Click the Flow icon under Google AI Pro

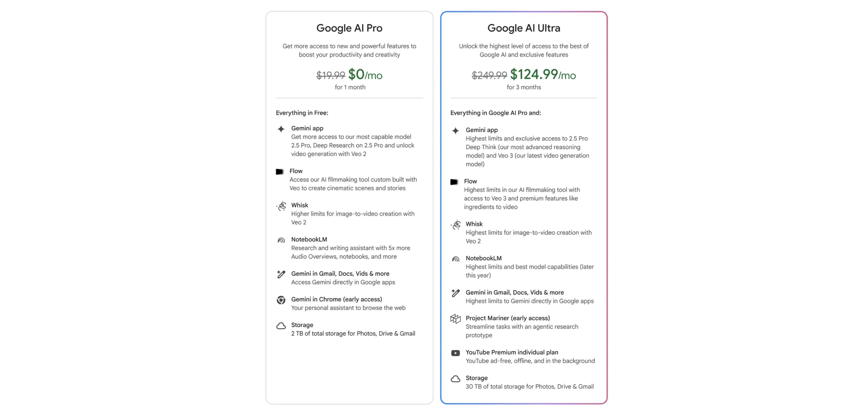click(279, 172)
